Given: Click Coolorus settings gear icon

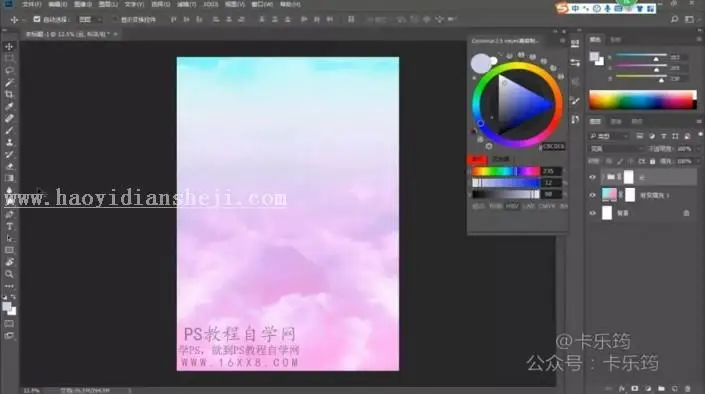Looking at the screenshot, I should click(x=489, y=146).
